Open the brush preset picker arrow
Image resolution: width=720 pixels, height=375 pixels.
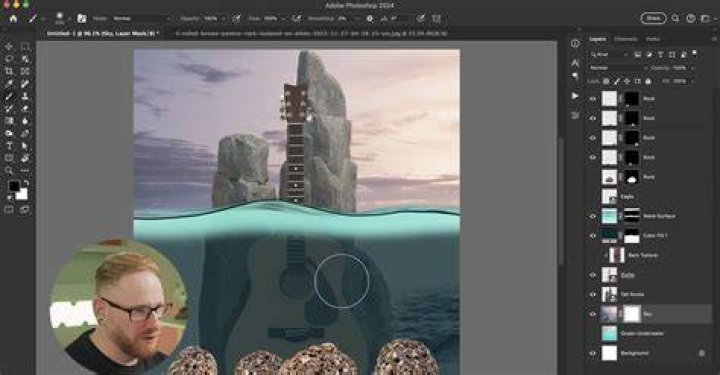coord(69,18)
